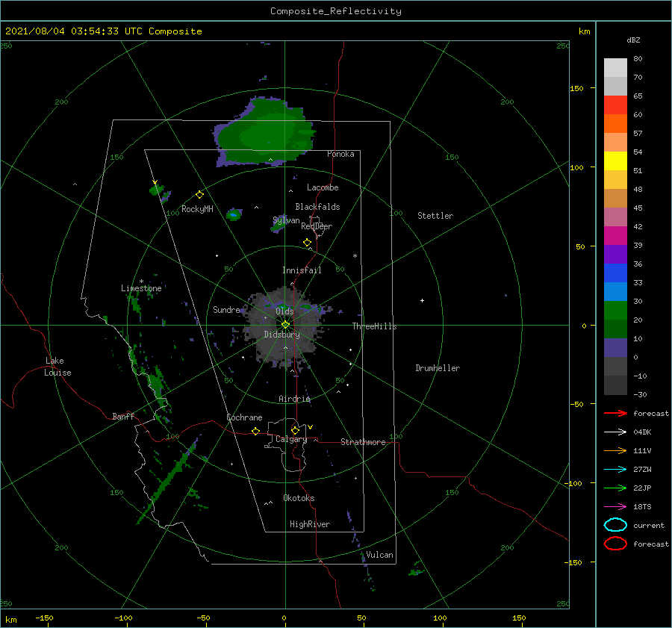This screenshot has height=628, width=672.
Task: Click the red forecast arrow in legend
Action: 615,413
